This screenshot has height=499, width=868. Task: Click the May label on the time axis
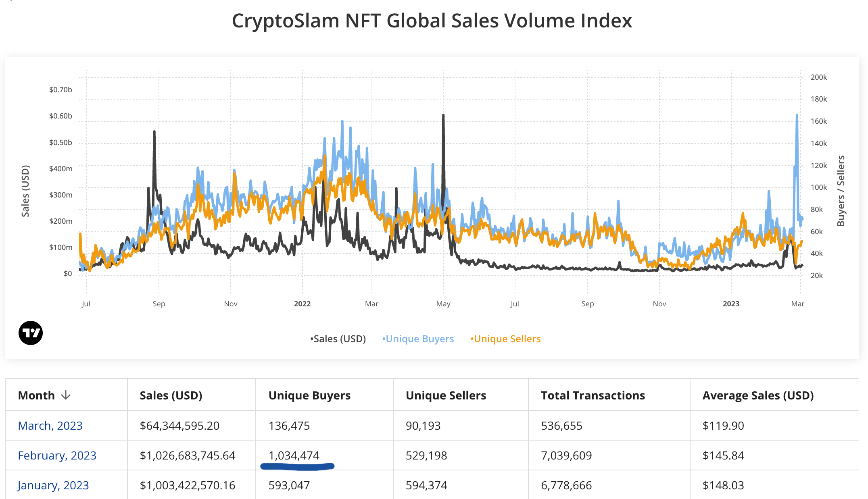point(443,304)
